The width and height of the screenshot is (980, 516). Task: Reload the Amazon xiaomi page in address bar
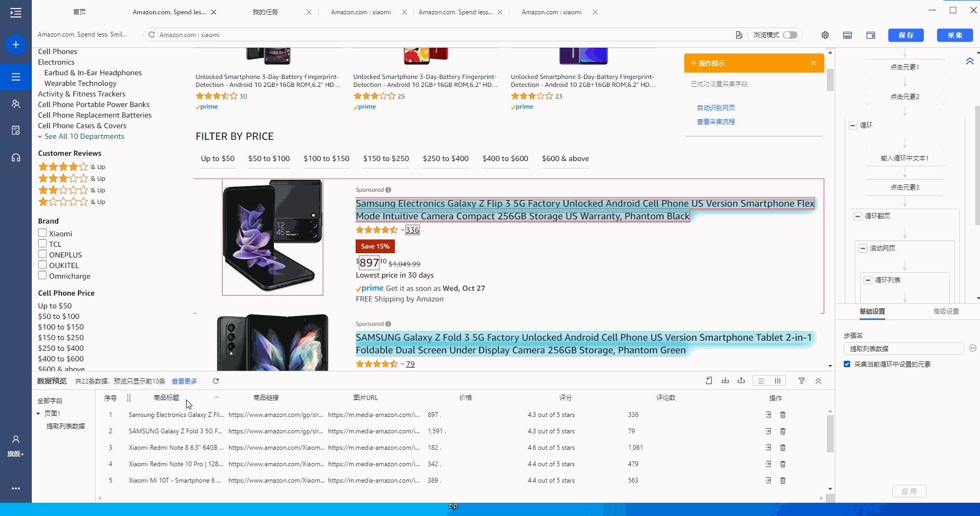[152, 35]
